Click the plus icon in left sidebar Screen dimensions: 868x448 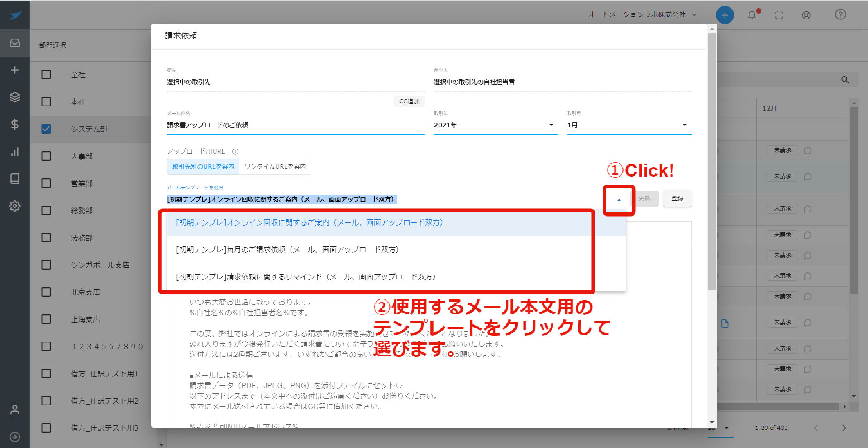point(15,70)
